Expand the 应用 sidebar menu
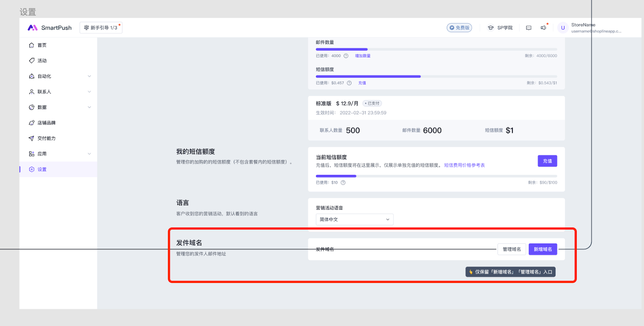644x326 pixels. point(89,154)
